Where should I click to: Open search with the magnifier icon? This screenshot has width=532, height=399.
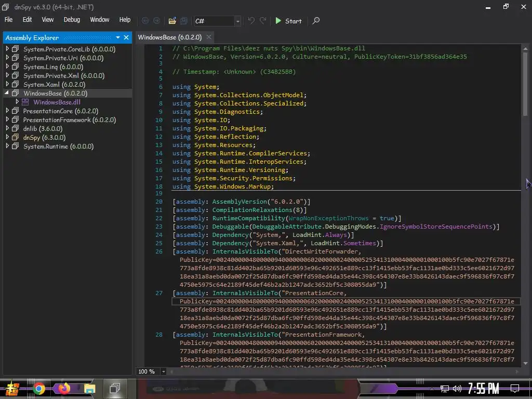point(316,21)
